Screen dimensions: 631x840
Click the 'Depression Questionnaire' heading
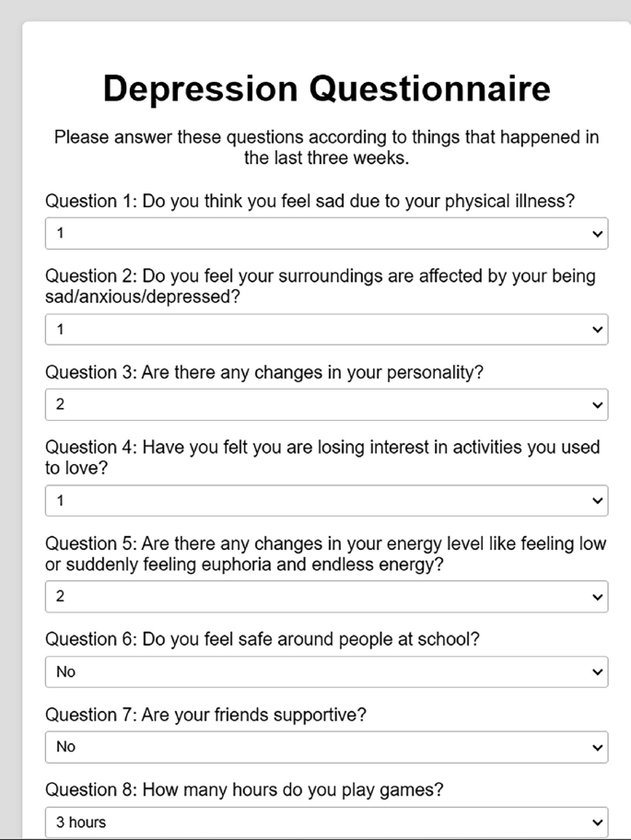click(326, 88)
